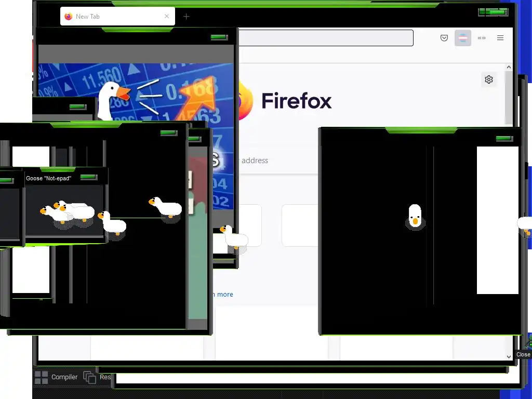Screen dimensions: 532x399
Task: Open the Firefox account avatar button
Action: pyautogui.click(x=463, y=38)
